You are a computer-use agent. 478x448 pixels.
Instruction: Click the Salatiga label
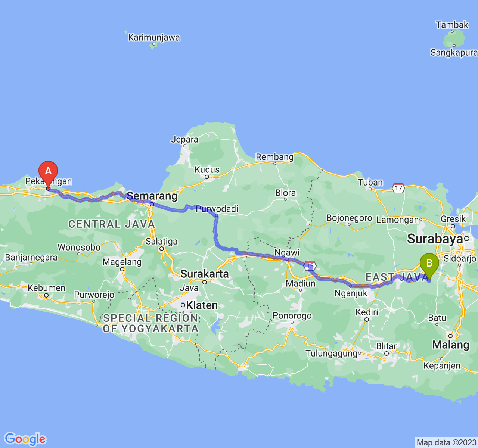click(x=162, y=242)
